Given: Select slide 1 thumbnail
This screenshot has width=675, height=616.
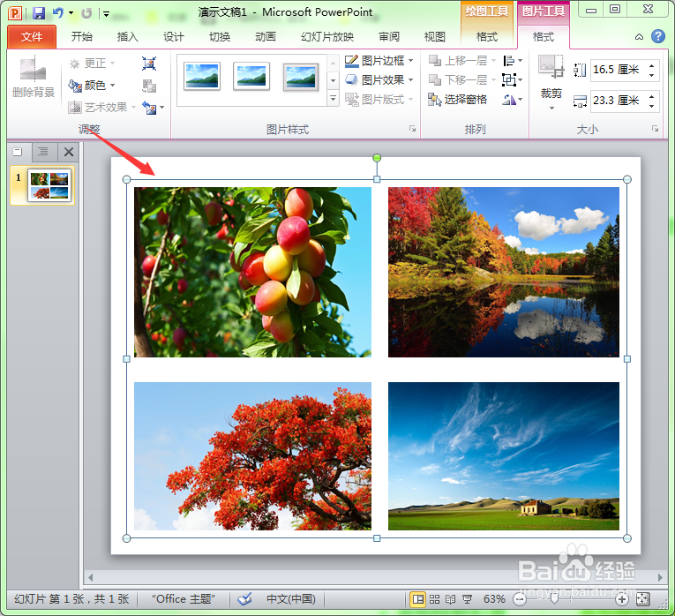Looking at the screenshot, I should pyautogui.click(x=49, y=185).
